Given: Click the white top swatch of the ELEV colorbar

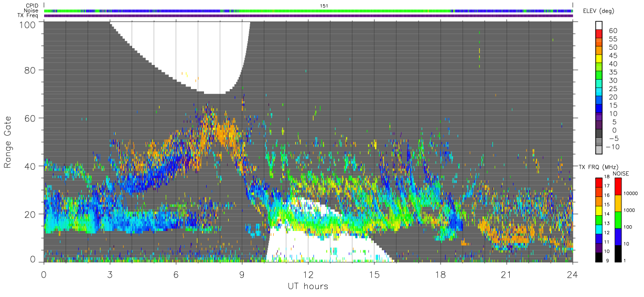Looking at the screenshot, I should point(599,26).
